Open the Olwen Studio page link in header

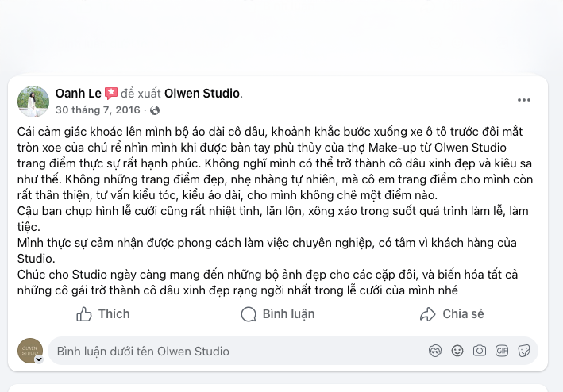[202, 94]
